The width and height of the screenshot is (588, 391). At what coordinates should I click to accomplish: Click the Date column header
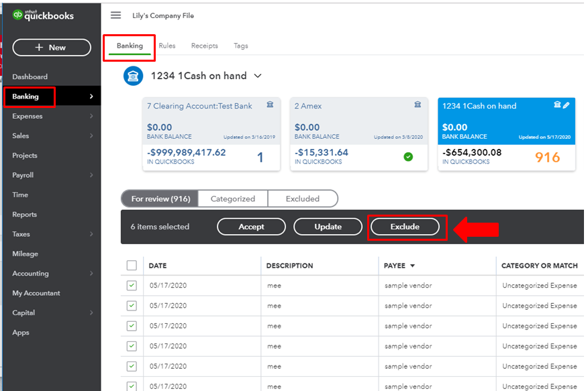pyautogui.click(x=158, y=266)
